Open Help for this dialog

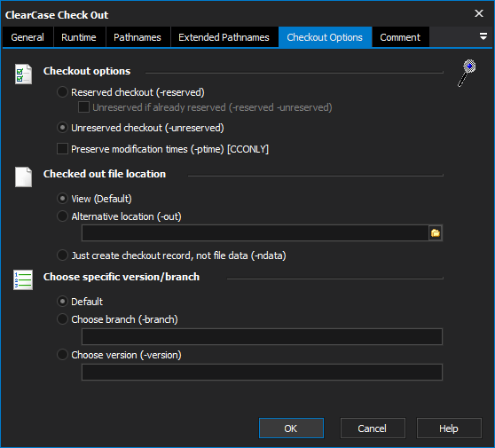pos(449,428)
